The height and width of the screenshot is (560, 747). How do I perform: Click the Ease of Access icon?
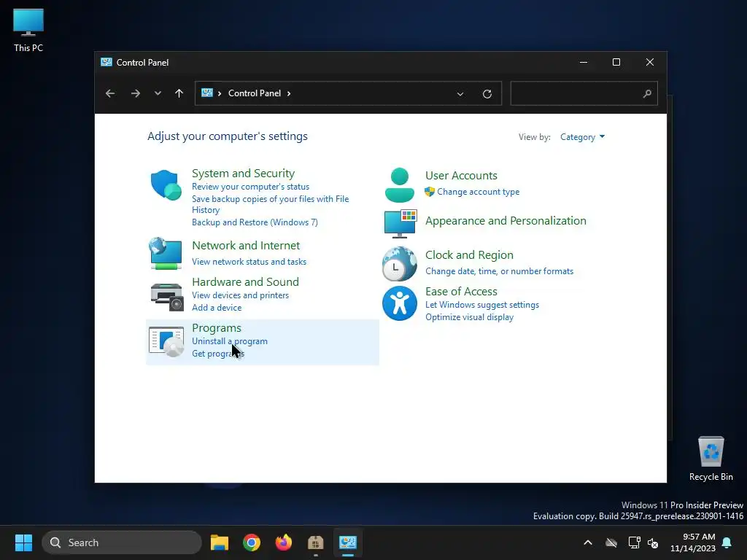(399, 303)
